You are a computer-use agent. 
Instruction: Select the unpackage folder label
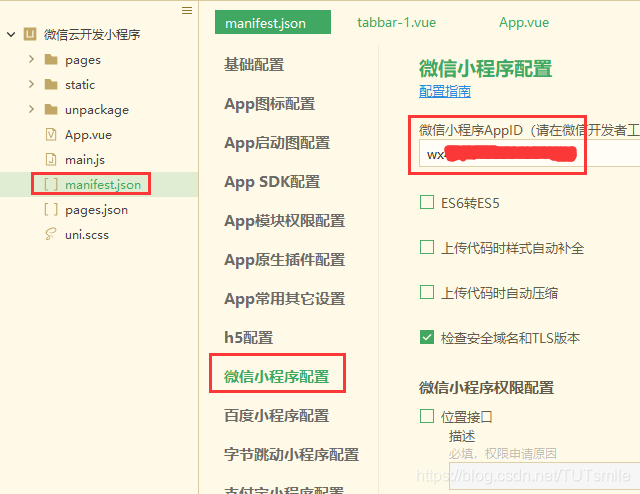tap(97, 110)
